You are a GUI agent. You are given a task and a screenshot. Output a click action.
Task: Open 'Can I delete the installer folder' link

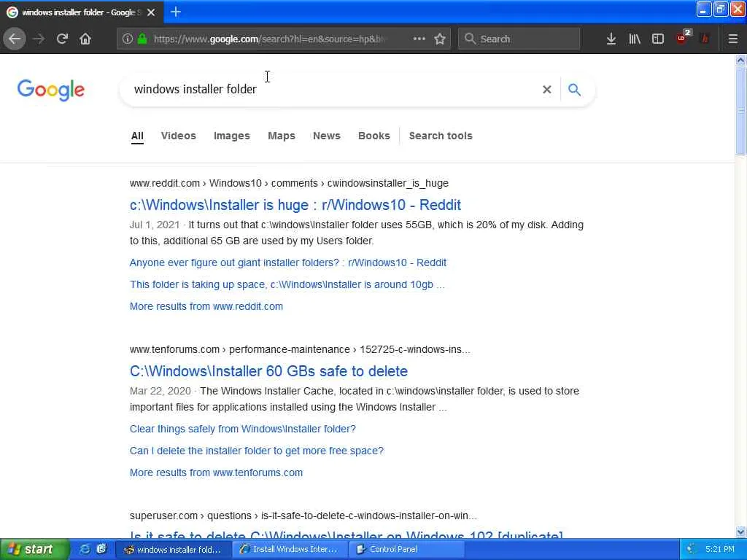click(257, 451)
